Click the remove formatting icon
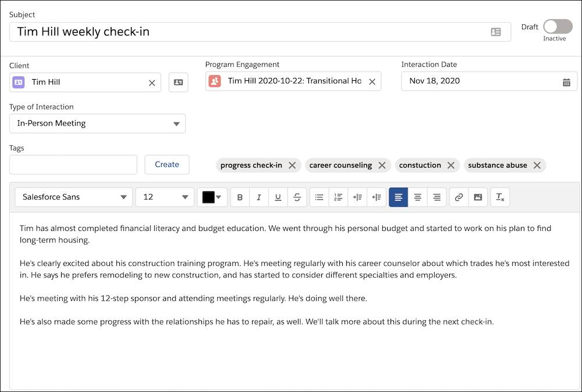This screenshot has width=582, height=392. point(500,197)
